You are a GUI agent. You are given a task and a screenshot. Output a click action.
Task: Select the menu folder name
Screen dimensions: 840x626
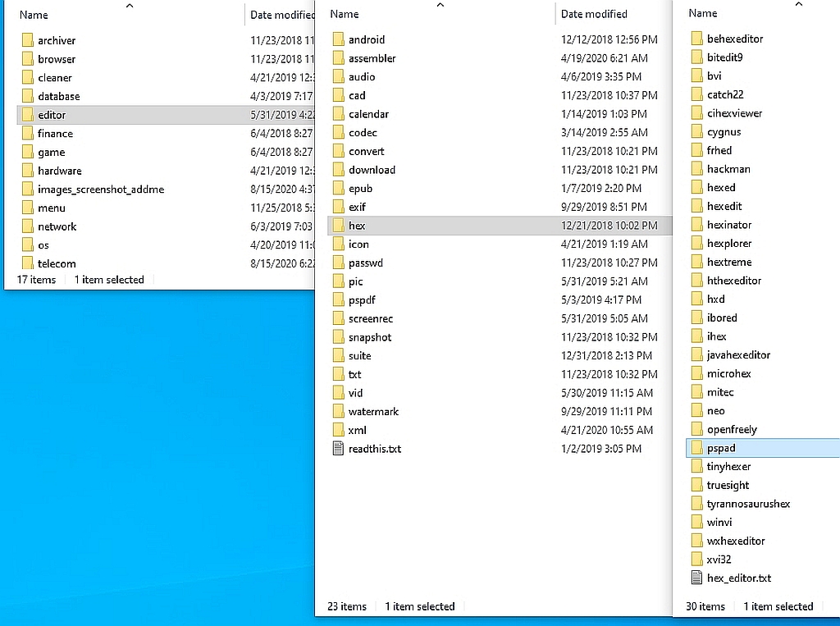tap(52, 208)
